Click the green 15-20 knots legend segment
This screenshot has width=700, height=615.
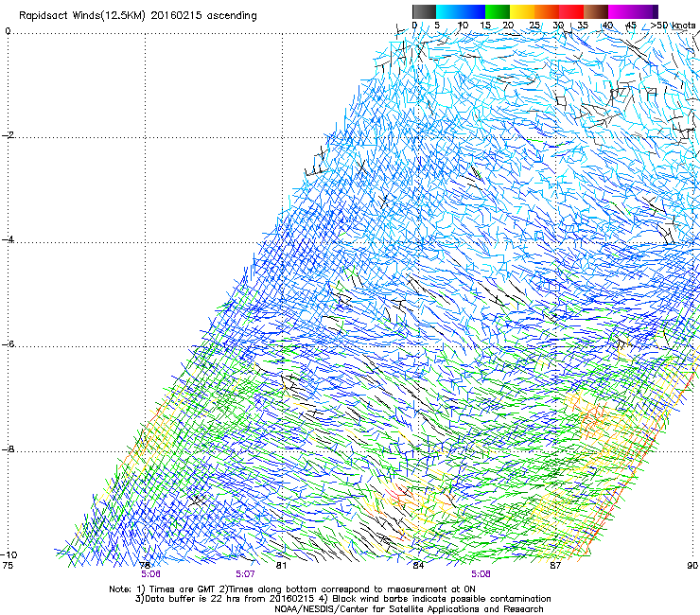pyautogui.click(x=498, y=11)
